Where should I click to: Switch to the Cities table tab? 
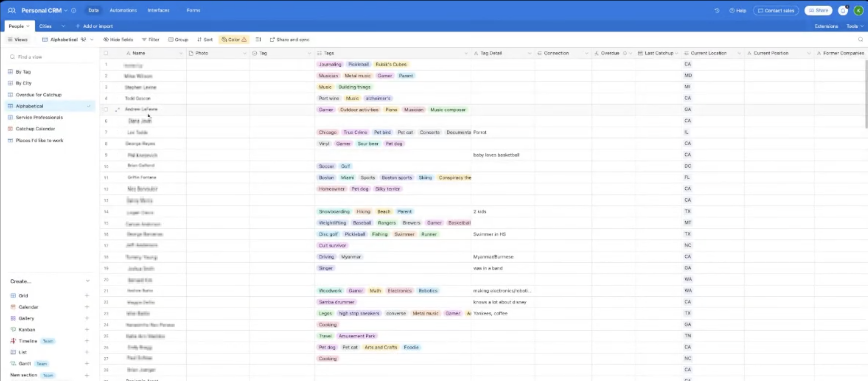tap(45, 26)
